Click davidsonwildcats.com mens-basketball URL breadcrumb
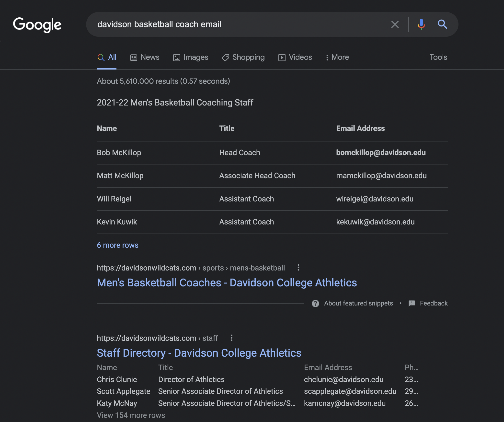This screenshot has width=504, height=422. (191, 268)
